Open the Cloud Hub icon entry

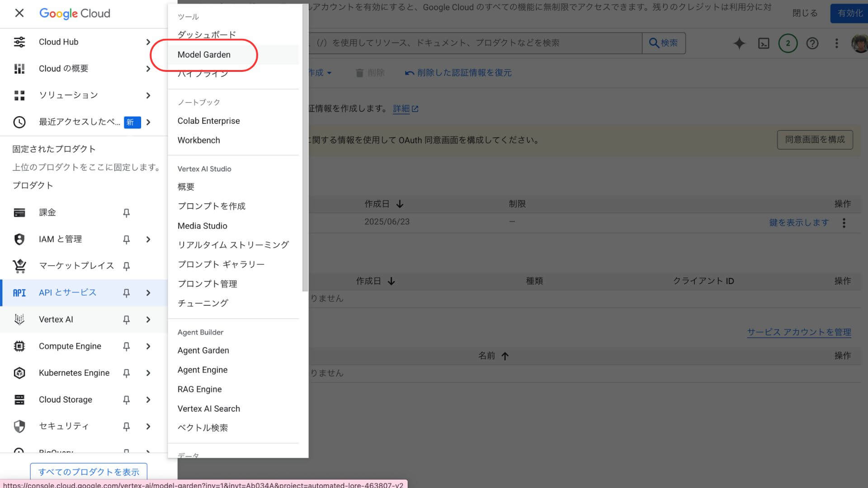19,42
